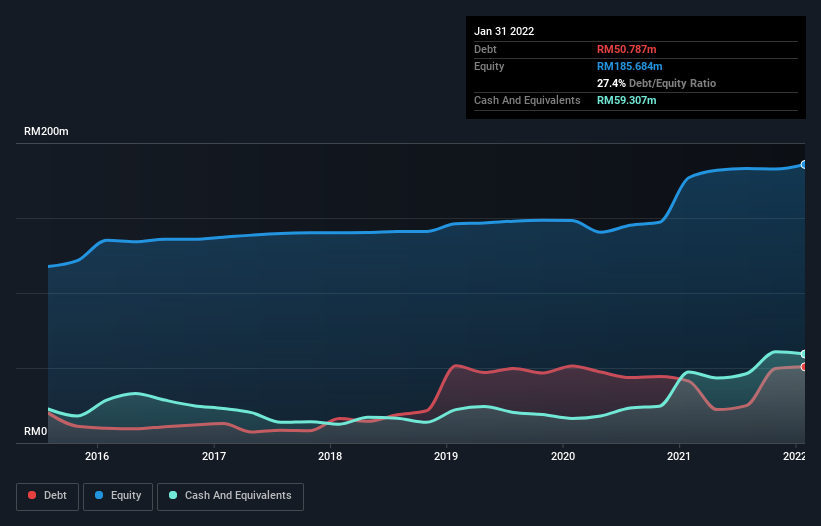The height and width of the screenshot is (526, 821).
Task: Click the 2020 x-axis label
Action: pyautogui.click(x=563, y=456)
